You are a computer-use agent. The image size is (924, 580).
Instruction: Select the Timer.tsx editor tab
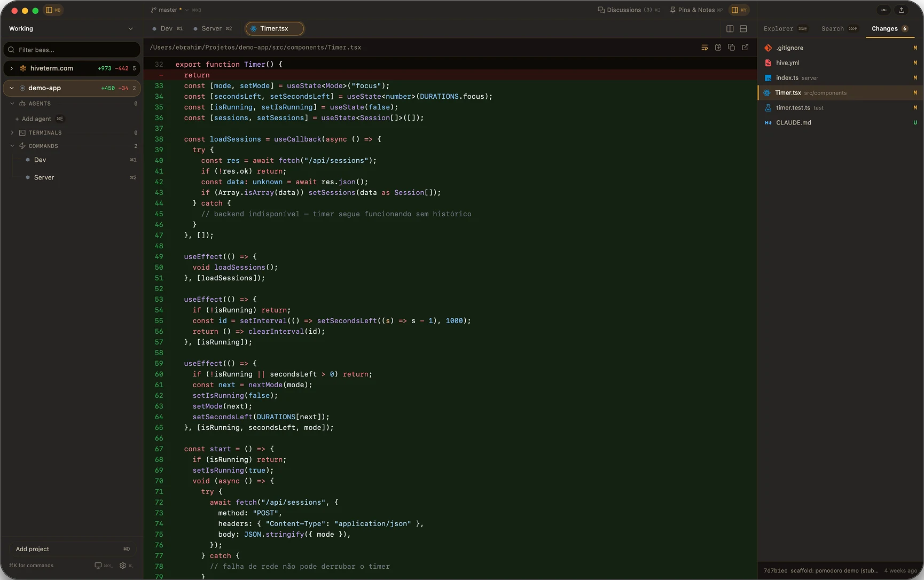coord(275,29)
